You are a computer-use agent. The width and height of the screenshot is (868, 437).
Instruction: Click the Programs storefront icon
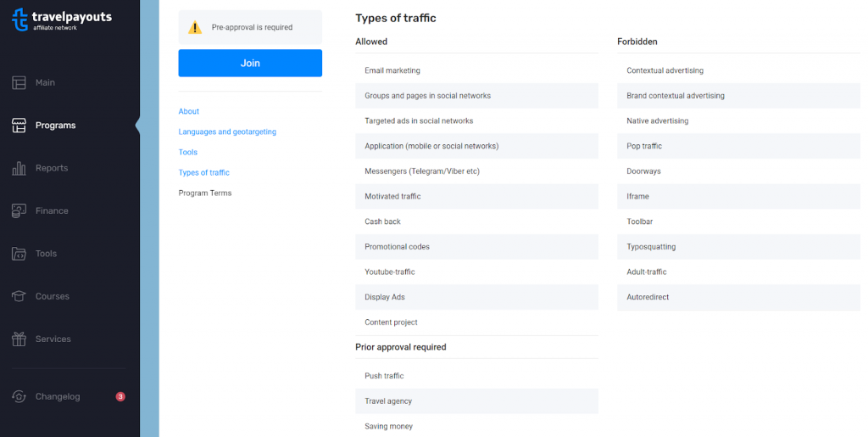(x=19, y=126)
